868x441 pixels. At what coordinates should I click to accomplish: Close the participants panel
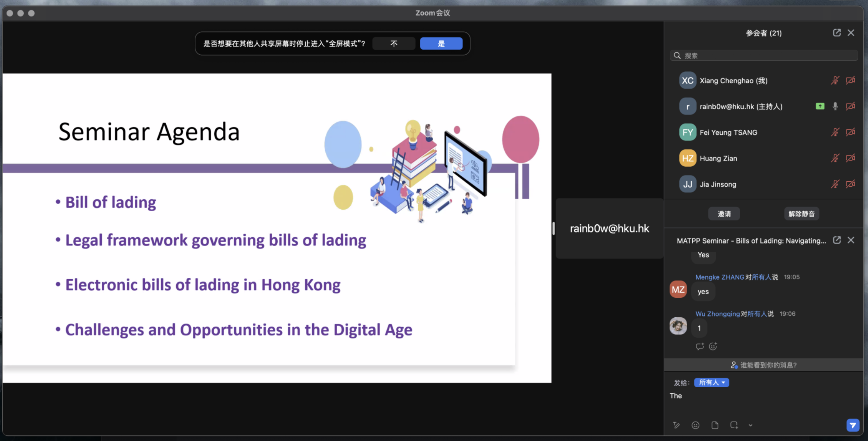click(x=851, y=33)
